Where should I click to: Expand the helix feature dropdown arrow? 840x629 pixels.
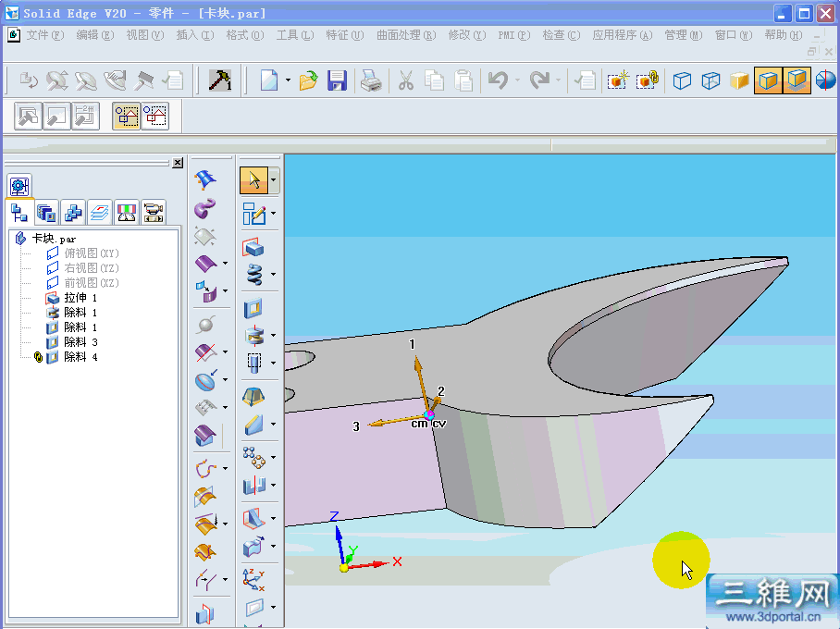(274, 275)
